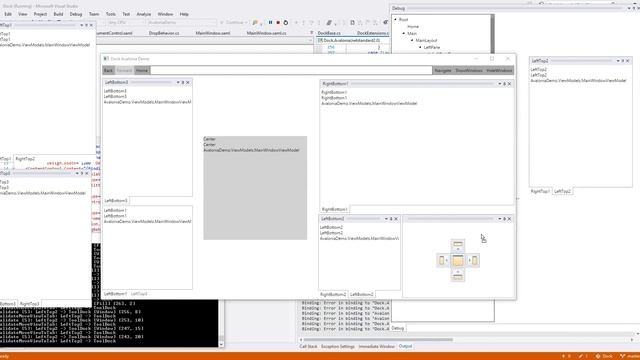The width and height of the screenshot is (640, 360).
Task: Open the LeftTop2 panel options arrow
Action: click(x=618, y=61)
